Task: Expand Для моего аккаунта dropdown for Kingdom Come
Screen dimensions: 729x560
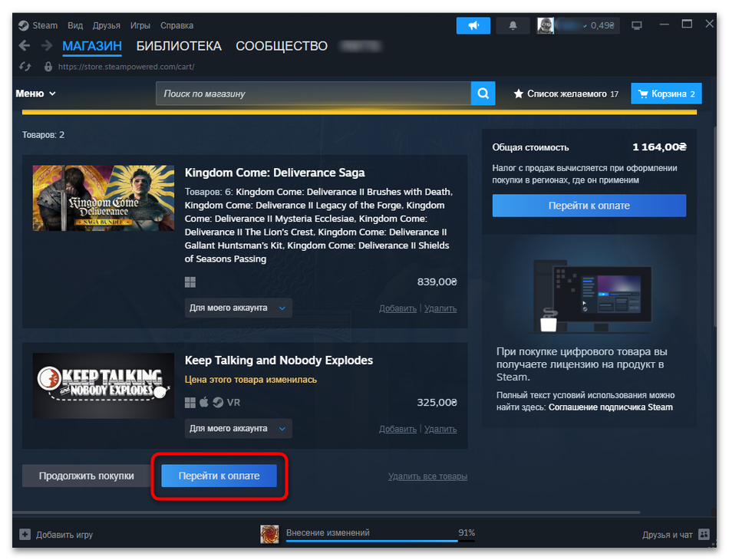Action: click(238, 308)
